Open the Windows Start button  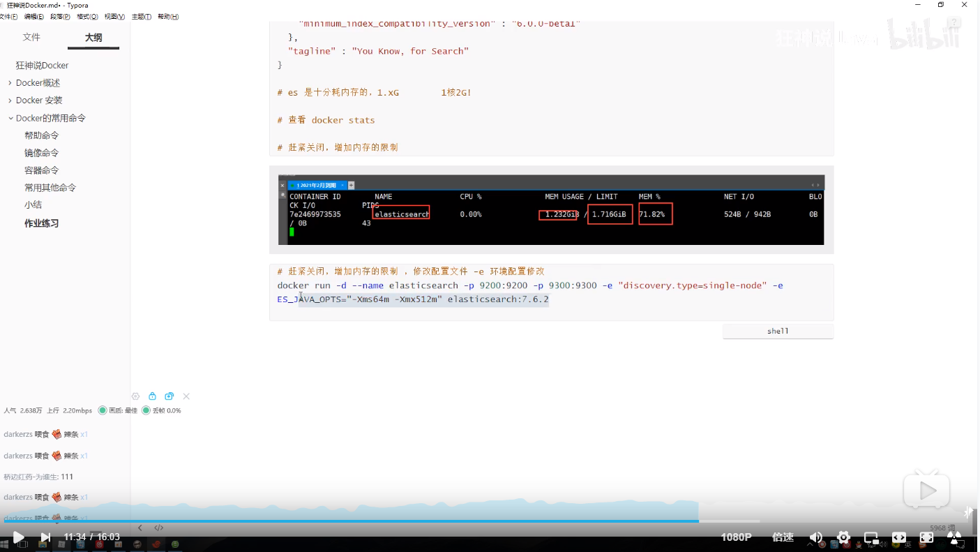coord(4,544)
